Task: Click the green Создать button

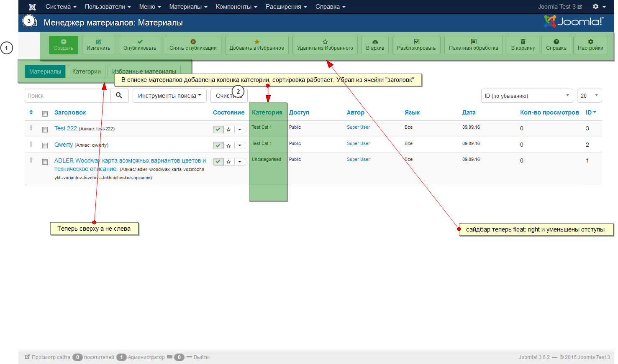Action: point(64,45)
